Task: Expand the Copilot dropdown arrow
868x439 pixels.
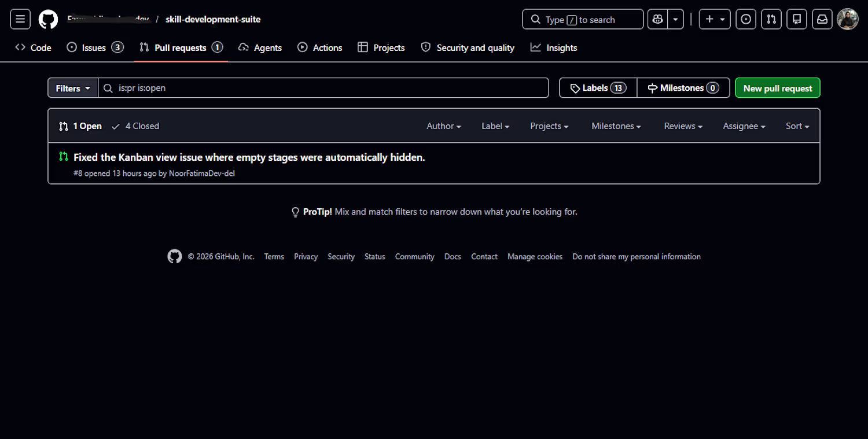Action: coord(675,19)
